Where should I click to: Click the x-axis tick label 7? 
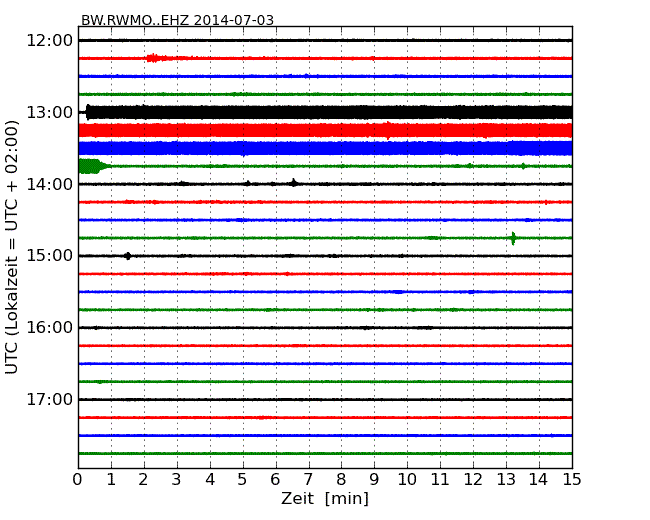308,480
